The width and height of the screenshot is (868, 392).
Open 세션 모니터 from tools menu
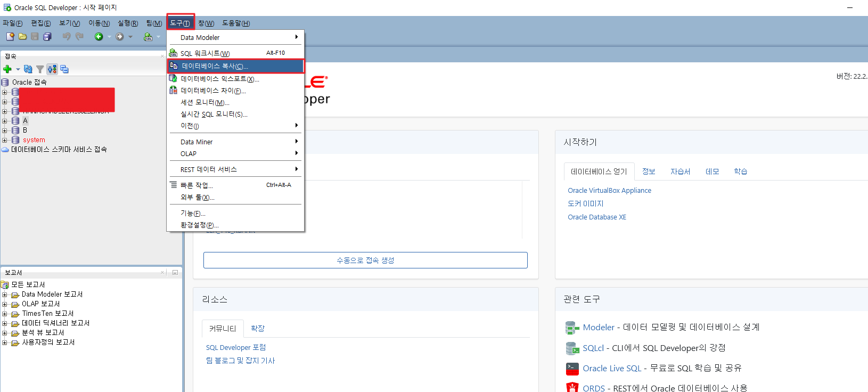(235, 102)
